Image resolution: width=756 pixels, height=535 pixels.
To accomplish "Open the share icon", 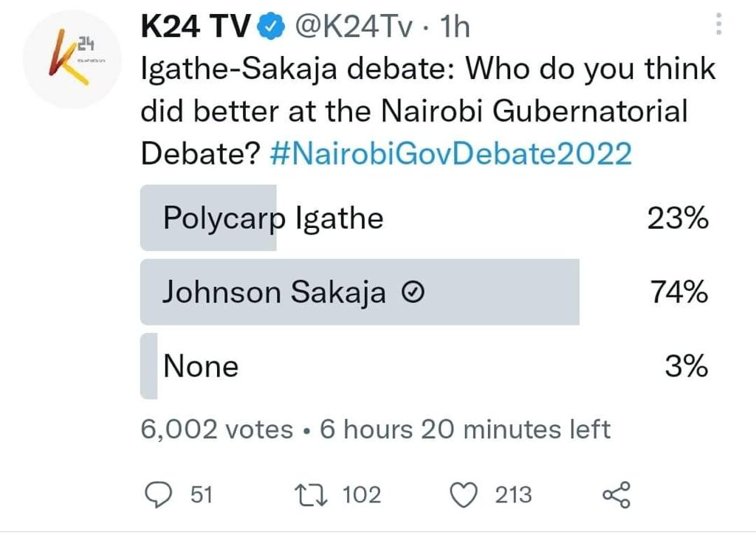I will click(x=616, y=494).
